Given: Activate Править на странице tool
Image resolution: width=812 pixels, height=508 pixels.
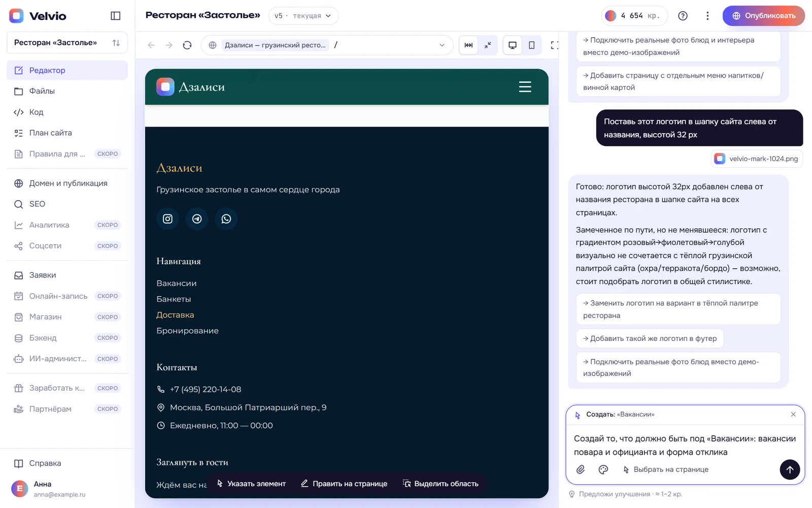Looking at the screenshot, I should click(x=344, y=484).
